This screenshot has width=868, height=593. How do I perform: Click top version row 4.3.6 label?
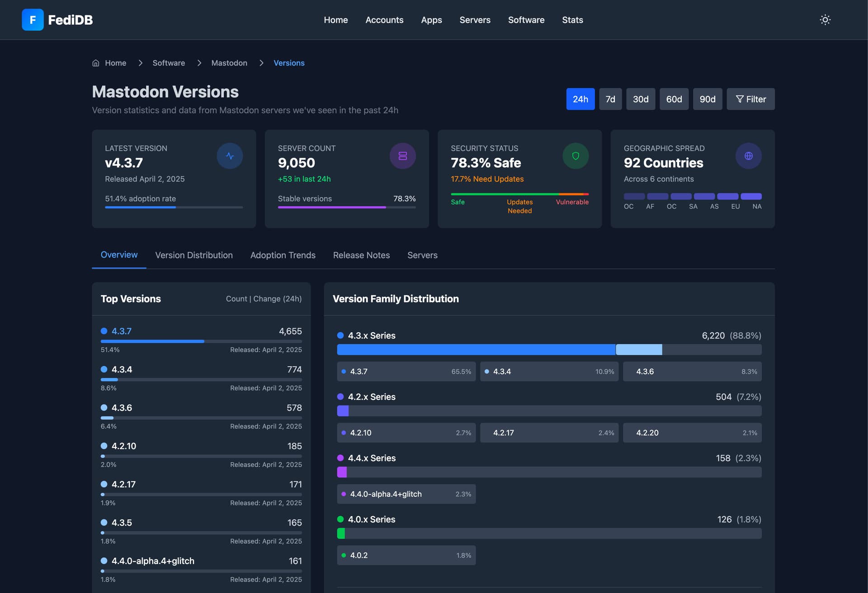pos(122,408)
